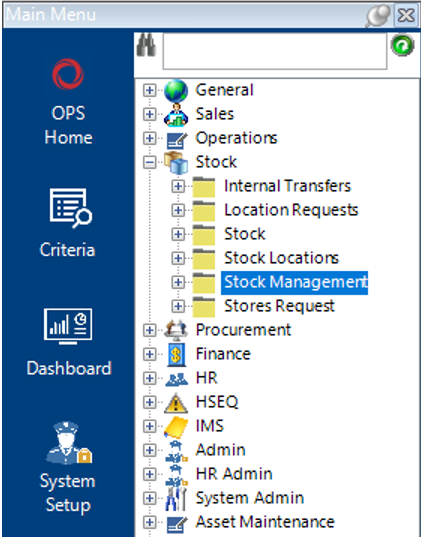The height and width of the screenshot is (537, 421).
Task: Expand the Procurement tree node
Action: 149,330
